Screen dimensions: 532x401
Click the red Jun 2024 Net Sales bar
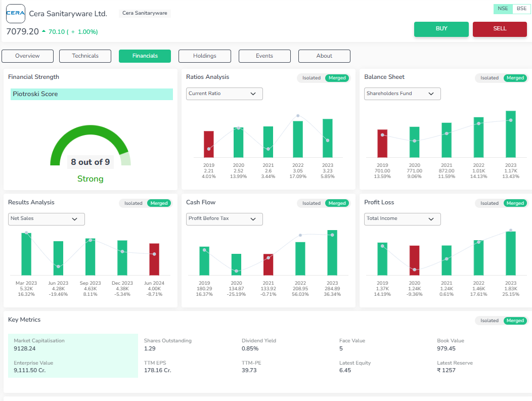coord(154,259)
